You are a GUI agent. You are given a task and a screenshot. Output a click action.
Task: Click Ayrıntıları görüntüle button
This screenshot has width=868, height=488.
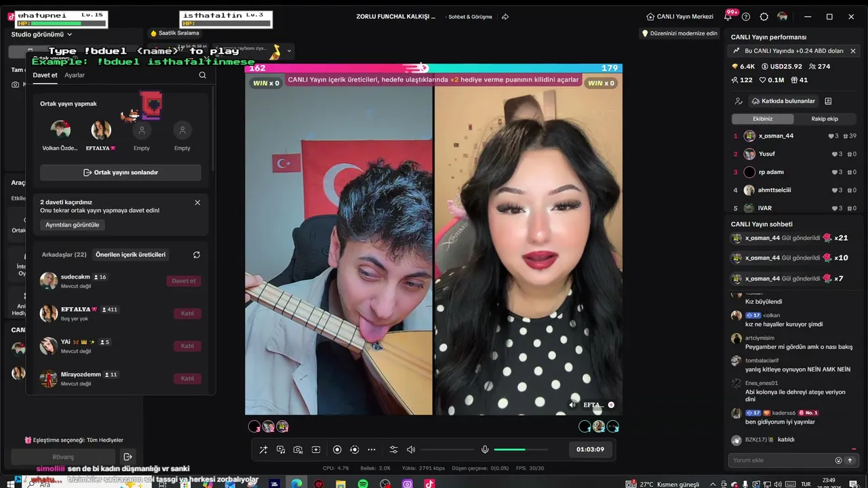coord(73,224)
